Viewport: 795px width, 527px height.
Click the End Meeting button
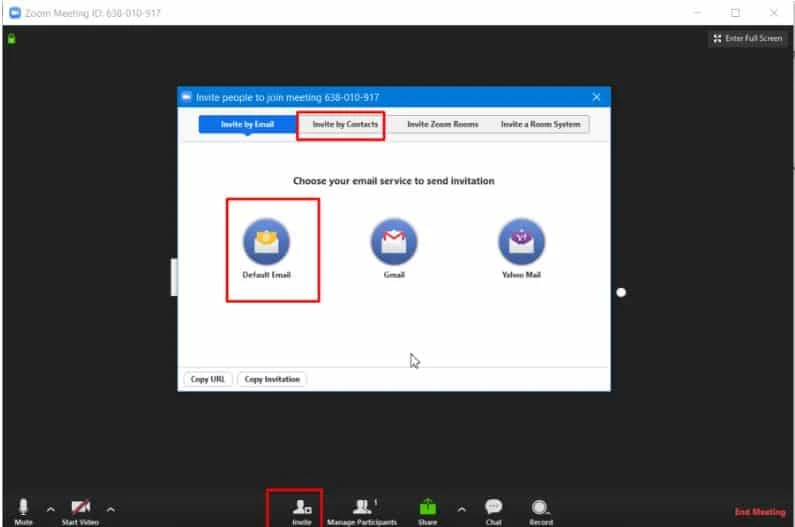point(760,512)
